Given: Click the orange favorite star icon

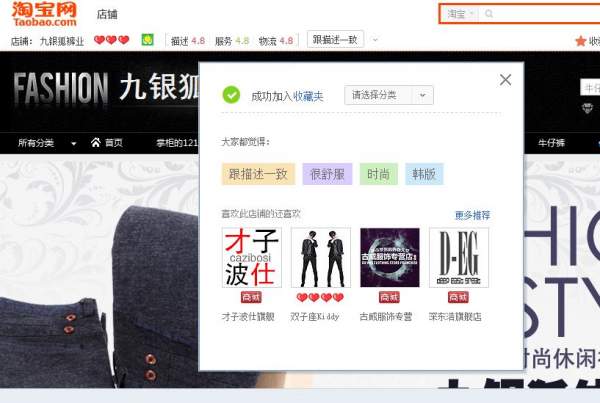Looking at the screenshot, I should pyautogui.click(x=580, y=41).
